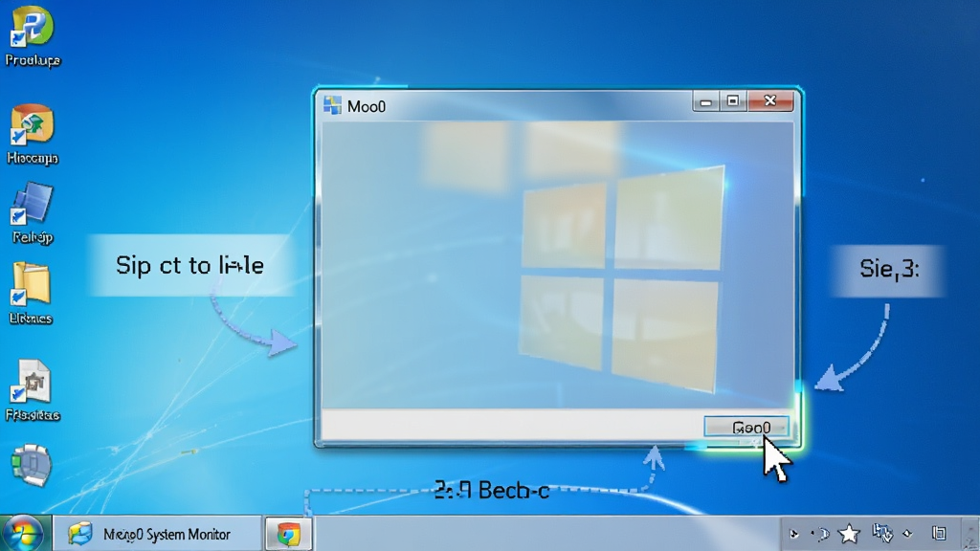Maximize the Moo0 window
The height and width of the screenshot is (551, 980).
[x=732, y=101]
